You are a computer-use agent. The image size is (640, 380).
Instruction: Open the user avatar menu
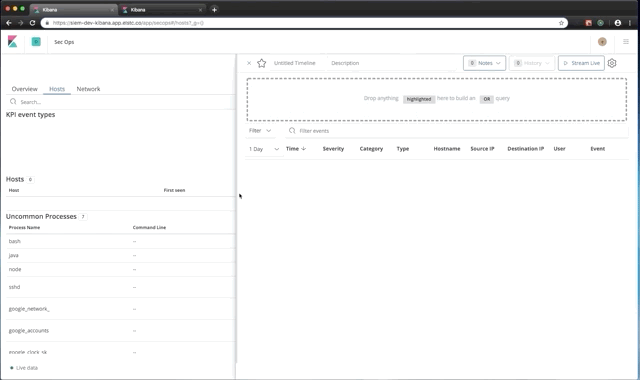[x=602, y=42]
